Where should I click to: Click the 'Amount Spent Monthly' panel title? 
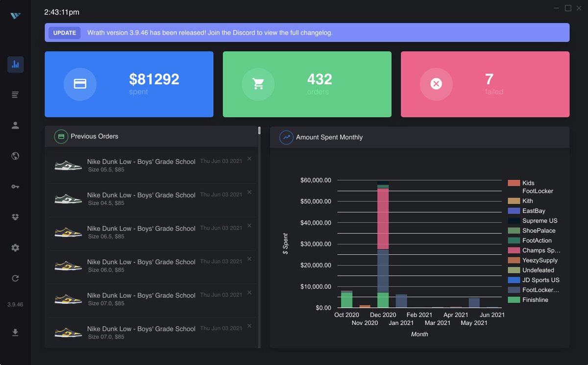329,137
